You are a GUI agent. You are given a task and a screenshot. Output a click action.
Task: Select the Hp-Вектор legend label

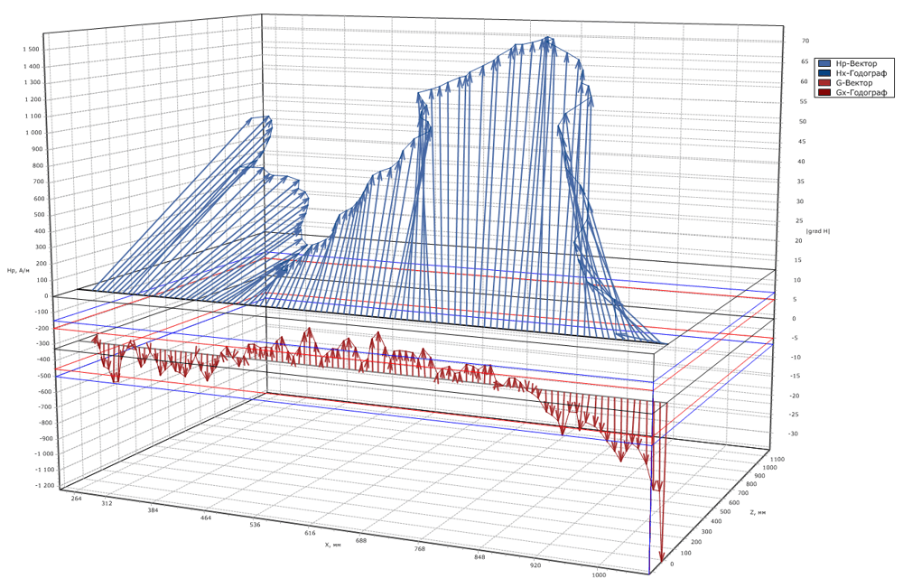[x=857, y=64]
